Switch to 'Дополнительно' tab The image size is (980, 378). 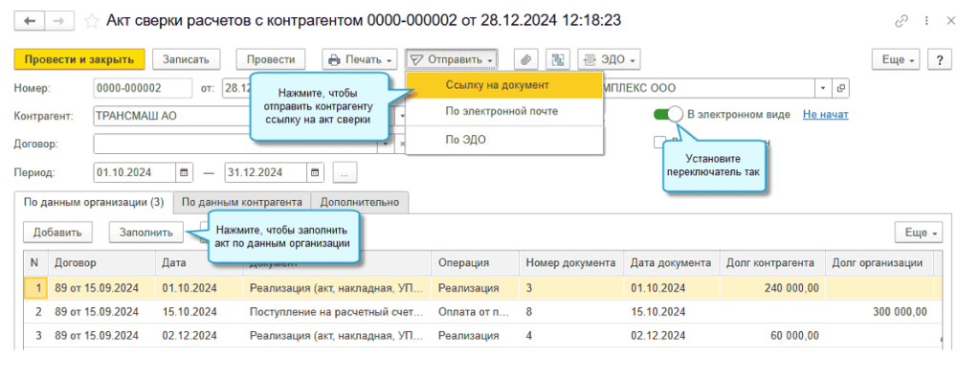(360, 203)
